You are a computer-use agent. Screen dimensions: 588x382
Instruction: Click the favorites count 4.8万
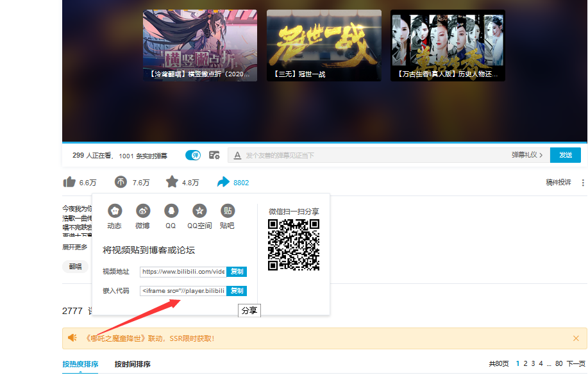[190, 183]
